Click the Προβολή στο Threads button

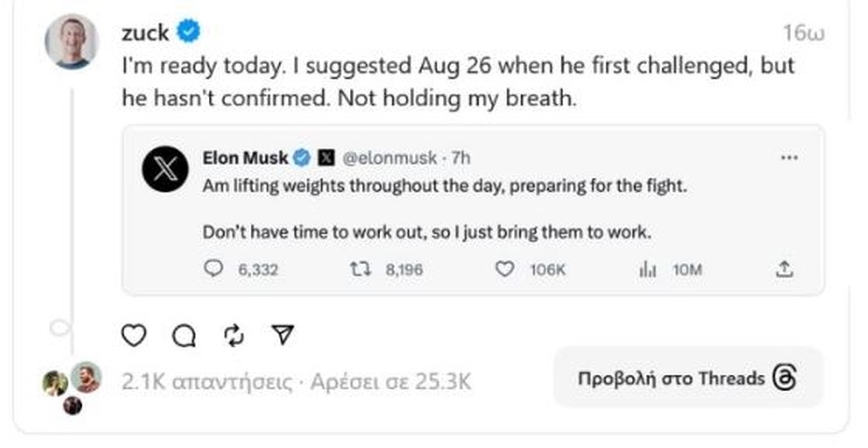click(x=687, y=378)
